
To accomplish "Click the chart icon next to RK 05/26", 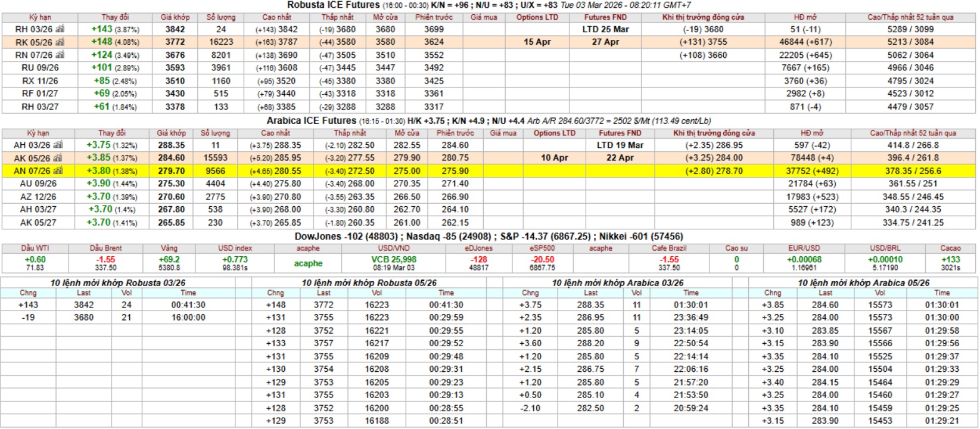I will click(x=60, y=42).
